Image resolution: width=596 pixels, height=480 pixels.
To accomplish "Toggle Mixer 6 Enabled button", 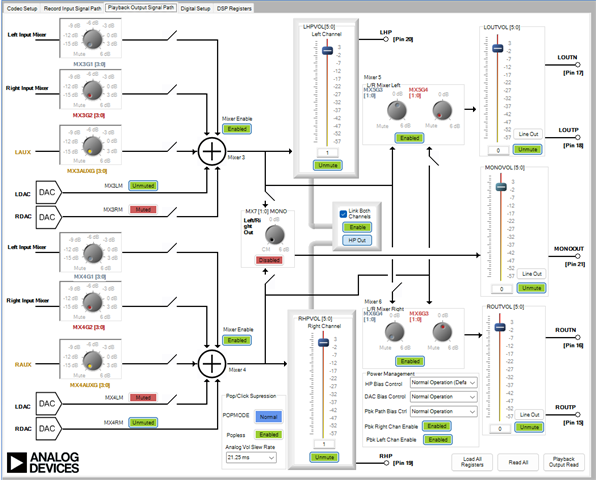I will click(410, 361).
